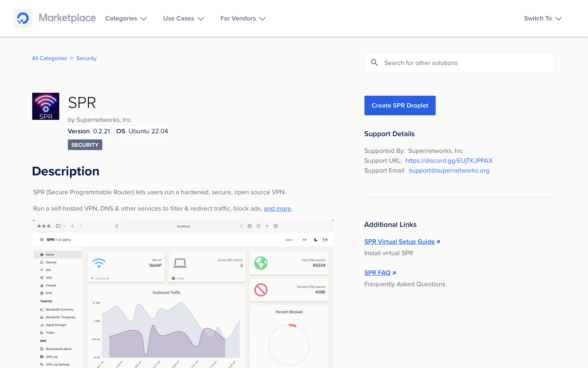Click the browser share icon
Viewport: 588px width, 368px height.
click(x=258, y=226)
